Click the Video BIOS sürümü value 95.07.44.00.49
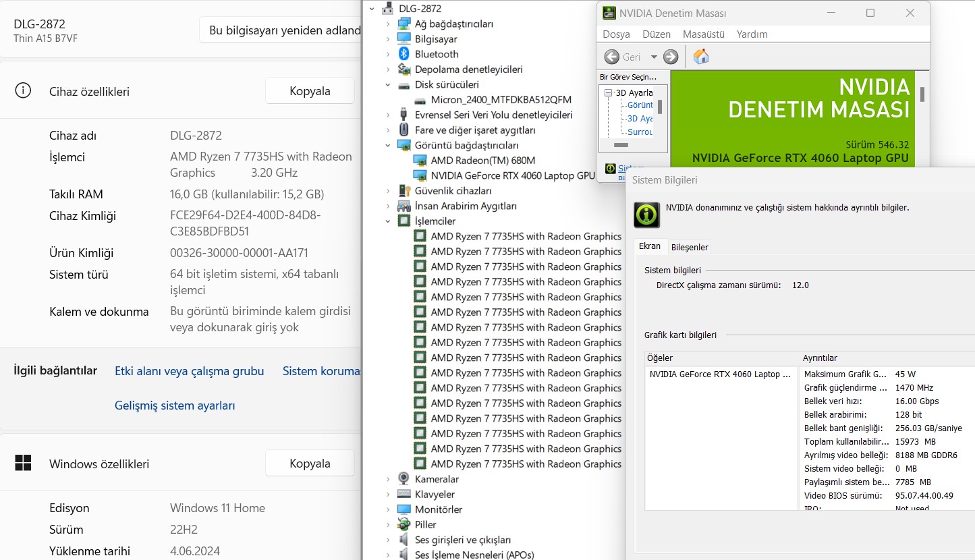This screenshot has height=560, width=975. tap(924, 495)
